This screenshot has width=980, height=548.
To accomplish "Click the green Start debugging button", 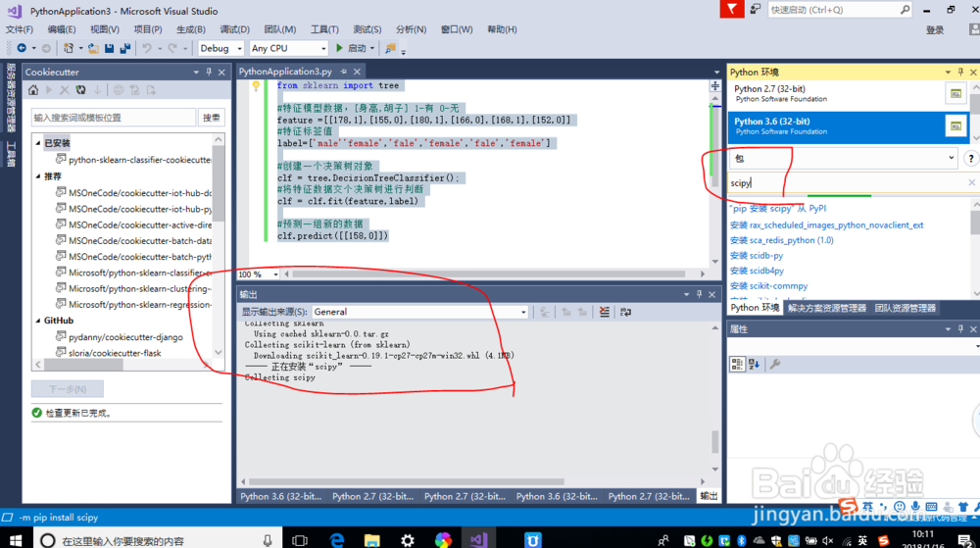I will (x=339, y=48).
